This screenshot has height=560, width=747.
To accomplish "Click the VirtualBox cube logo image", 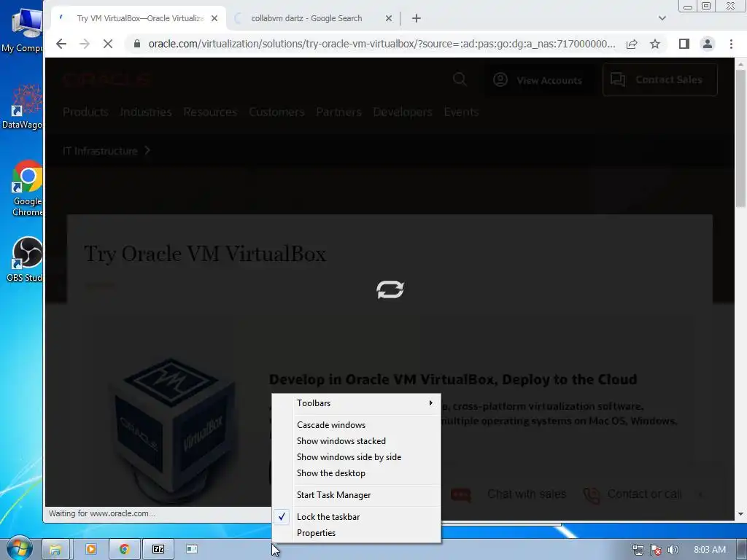I will 174,431.
